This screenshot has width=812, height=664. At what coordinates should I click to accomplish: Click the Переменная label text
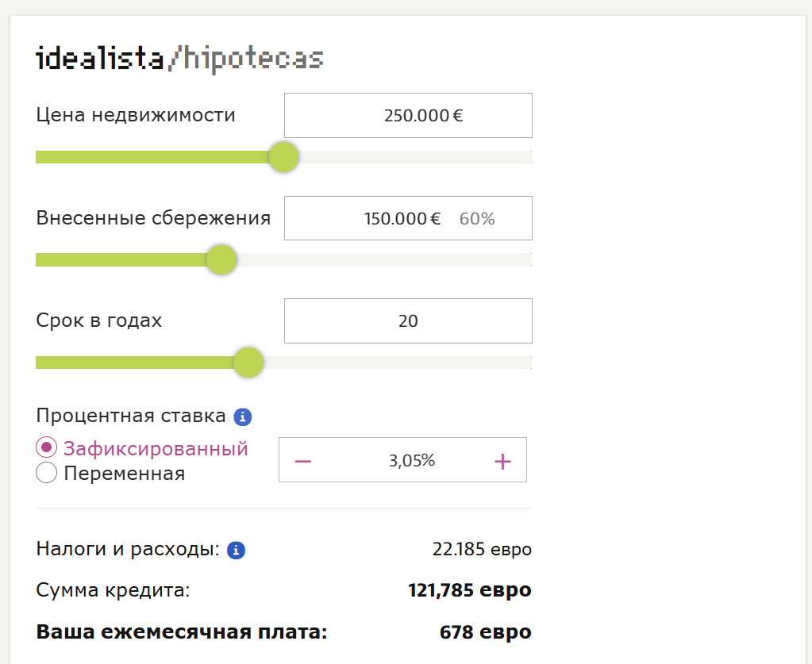[x=125, y=474]
